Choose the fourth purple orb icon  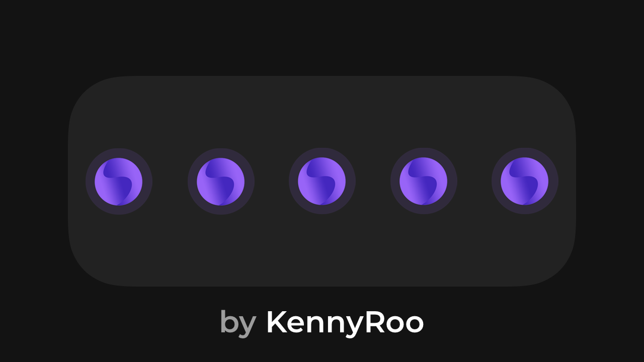424,182
